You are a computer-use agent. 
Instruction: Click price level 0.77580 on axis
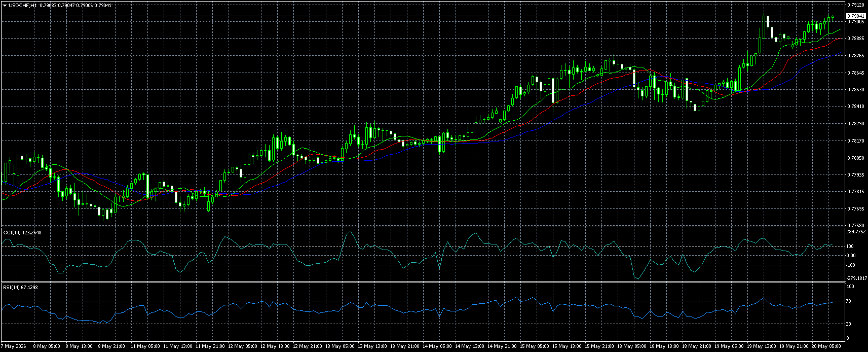coord(855,225)
